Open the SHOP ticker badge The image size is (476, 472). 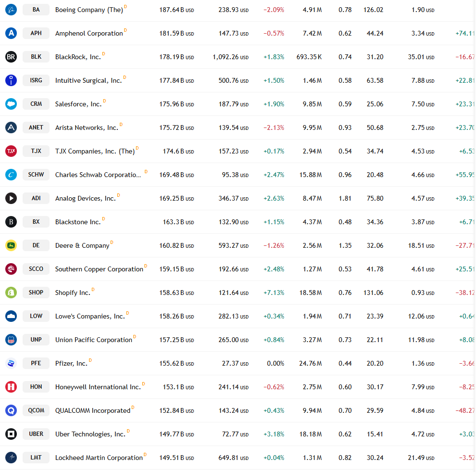36,293
